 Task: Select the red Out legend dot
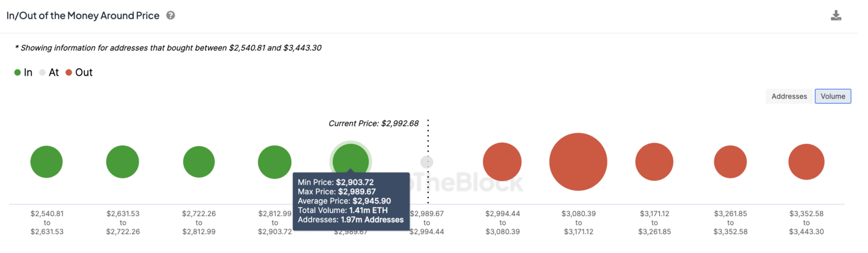click(69, 72)
